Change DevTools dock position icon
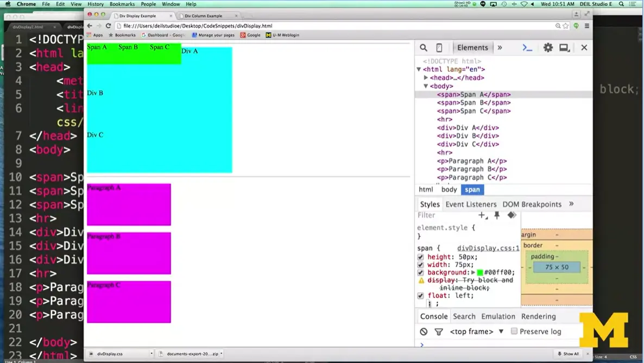The image size is (644, 363). 564,47
